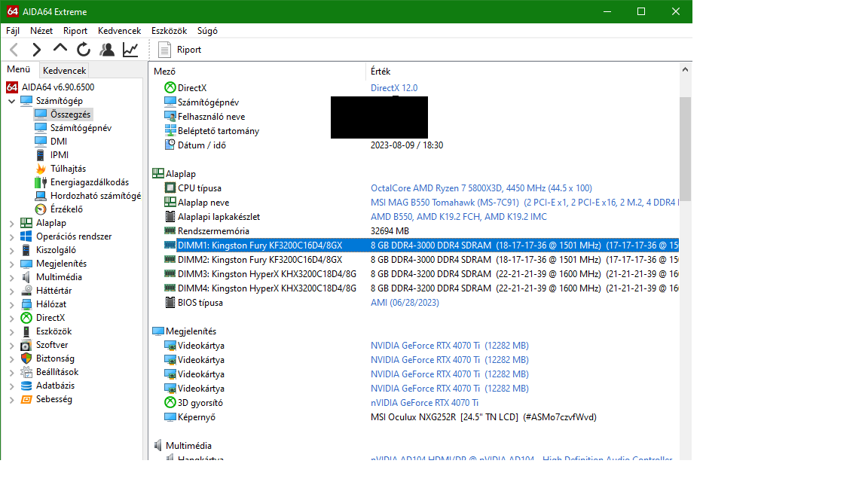The width and height of the screenshot is (868, 488).
Task: Select the Túlhajtás flame icon
Action: (x=41, y=169)
